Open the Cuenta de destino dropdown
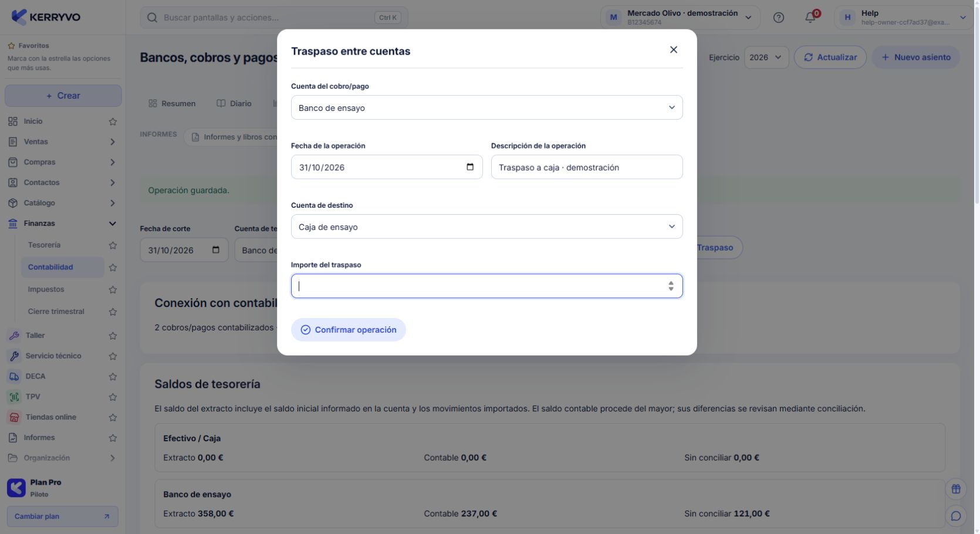Screen dimensions: 980x534 [x=486, y=227]
